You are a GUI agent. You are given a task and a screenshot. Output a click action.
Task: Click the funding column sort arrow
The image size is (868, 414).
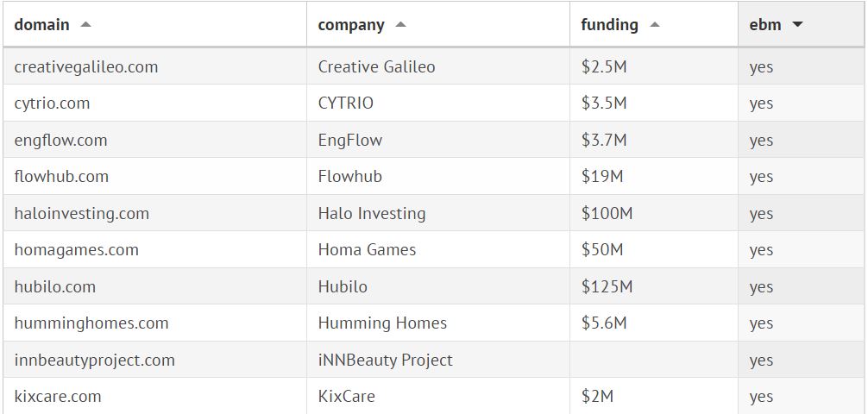pos(655,25)
